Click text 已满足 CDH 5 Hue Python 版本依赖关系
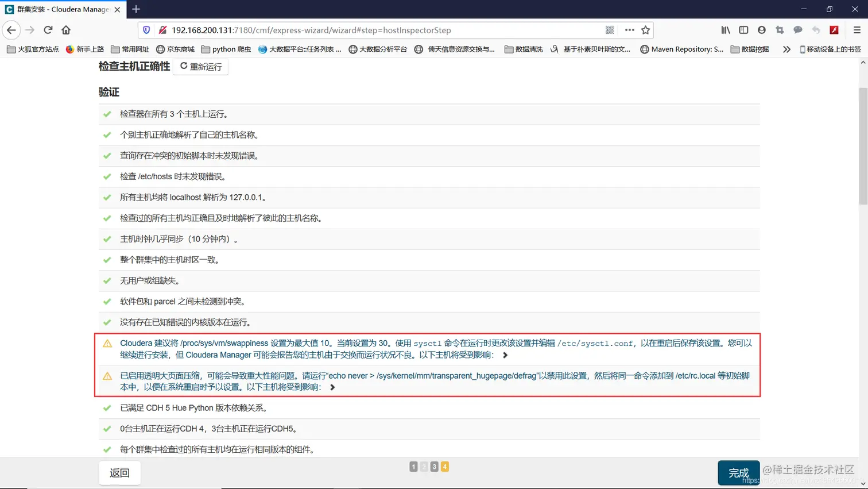This screenshot has height=489, width=868. [193, 408]
